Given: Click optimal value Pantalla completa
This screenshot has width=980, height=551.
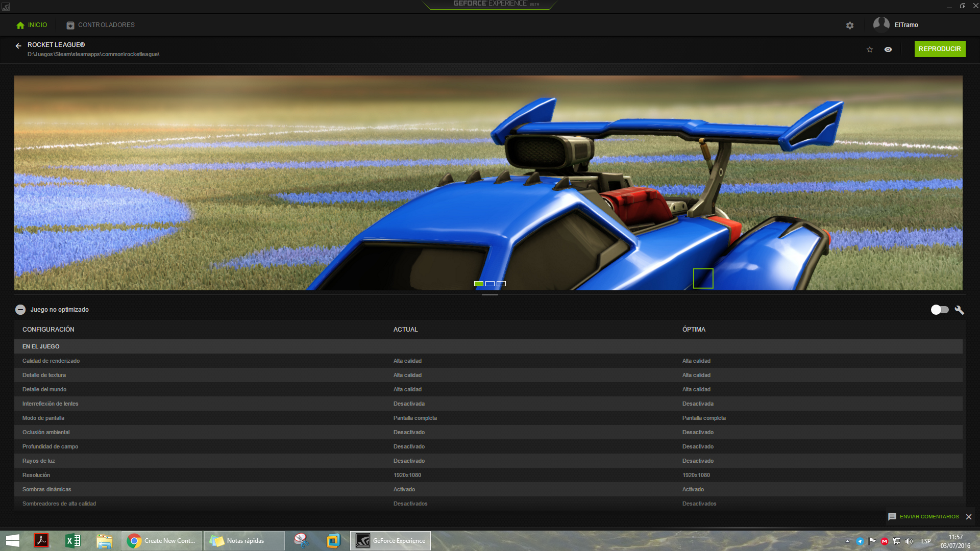Looking at the screenshot, I should coord(704,418).
